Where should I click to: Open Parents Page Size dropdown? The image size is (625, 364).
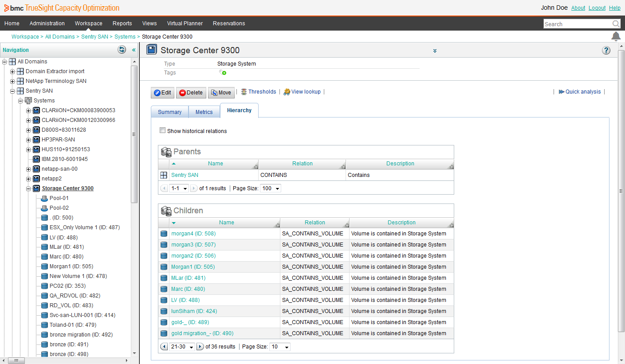pos(271,188)
